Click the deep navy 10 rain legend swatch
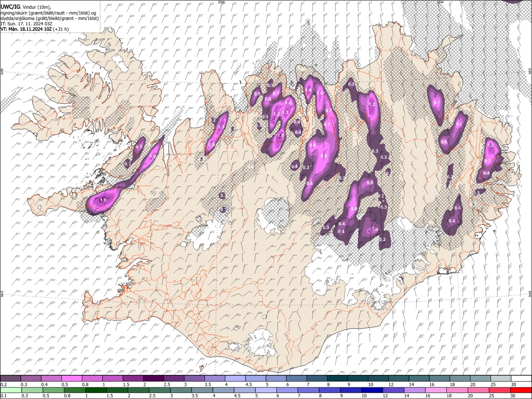 pyautogui.click(x=372, y=390)
